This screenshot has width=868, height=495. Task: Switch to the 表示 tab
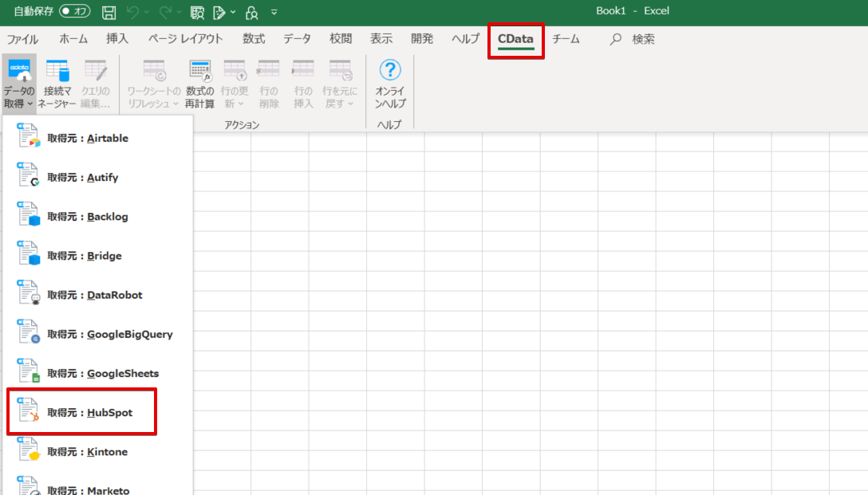coord(381,39)
